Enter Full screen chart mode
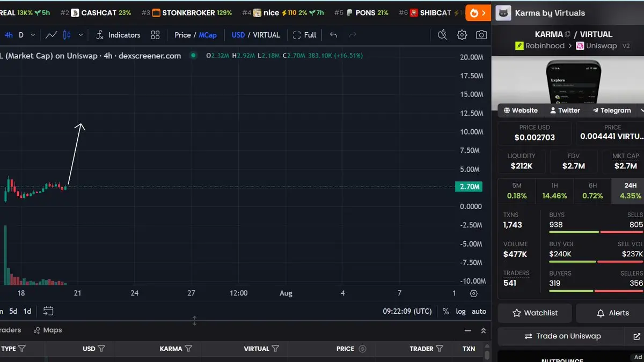The width and height of the screenshot is (644, 362). click(305, 35)
